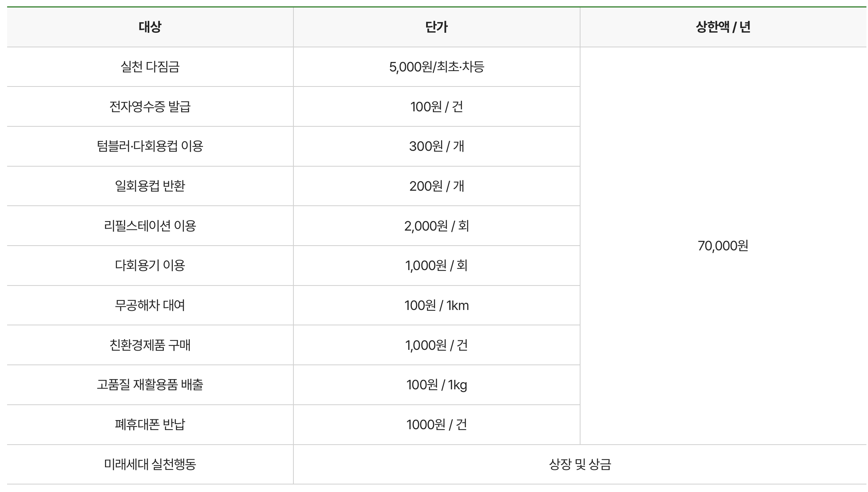The height and width of the screenshot is (492, 868).
Task: Select the 전자영수증 발급 cell
Action: click(x=150, y=107)
